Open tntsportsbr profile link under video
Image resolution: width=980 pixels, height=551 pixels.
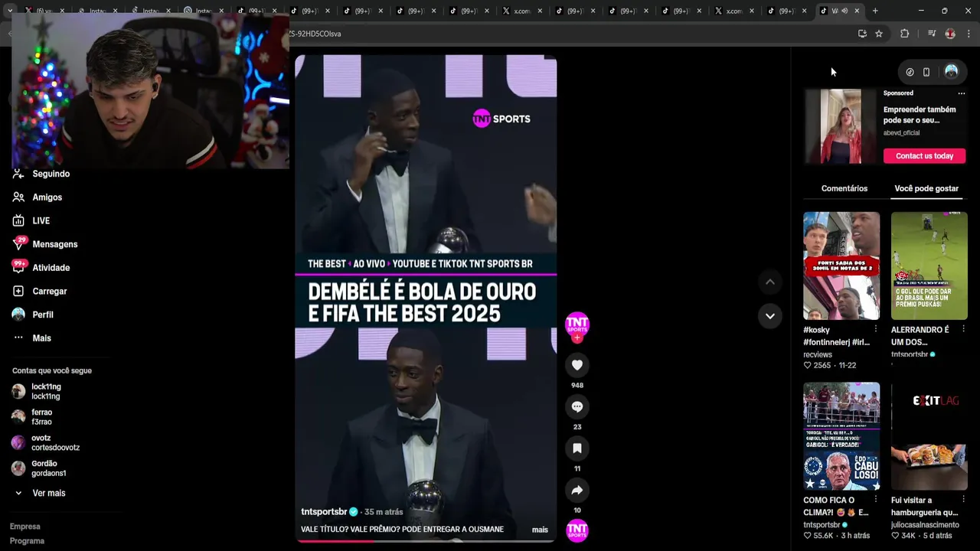324,512
